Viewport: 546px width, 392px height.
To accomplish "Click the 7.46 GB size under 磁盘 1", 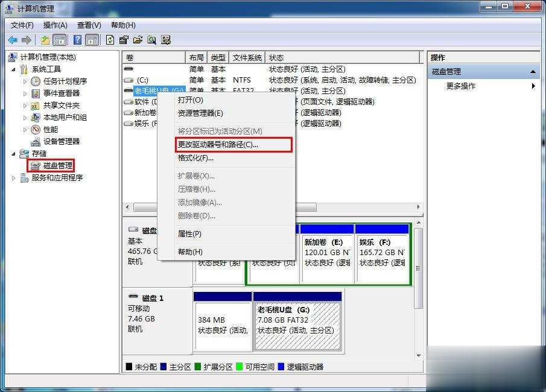I will (x=141, y=319).
